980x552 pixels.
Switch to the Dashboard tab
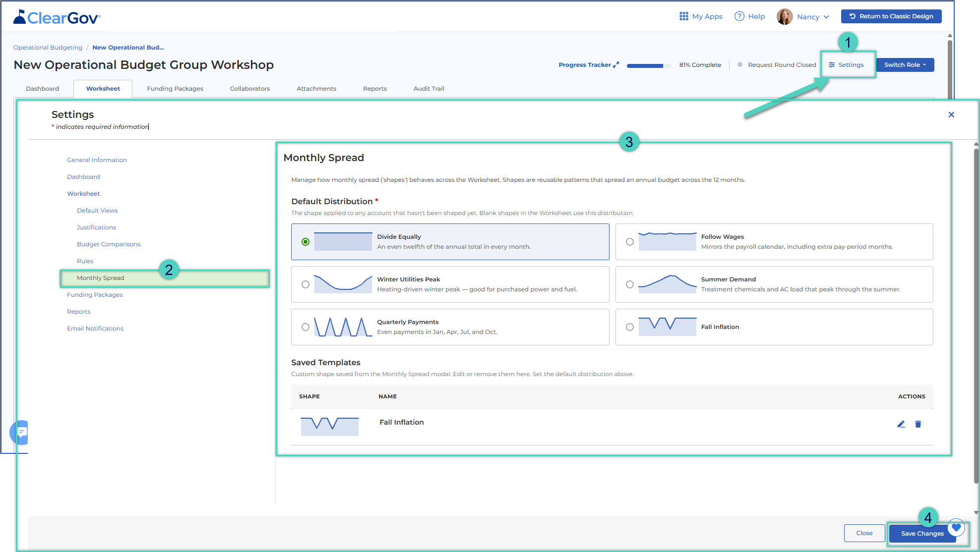pyautogui.click(x=43, y=89)
